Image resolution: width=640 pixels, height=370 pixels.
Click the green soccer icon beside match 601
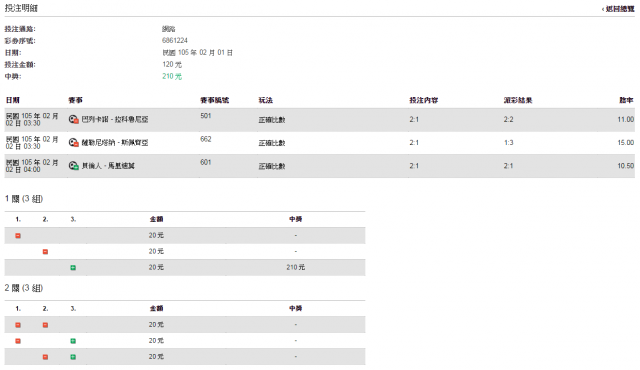73,166
